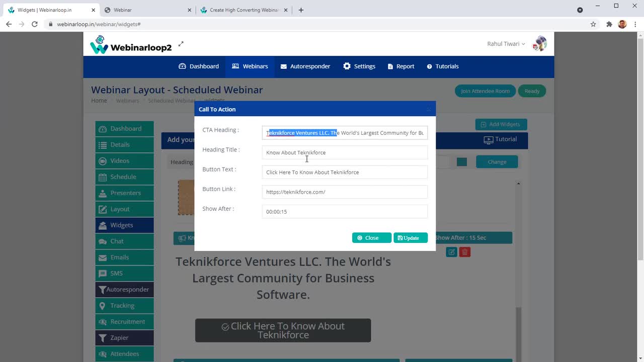Open Dashboard in the top navigation
This screenshot has width=644, height=362.
pyautogui.click(x=199, y=66)
